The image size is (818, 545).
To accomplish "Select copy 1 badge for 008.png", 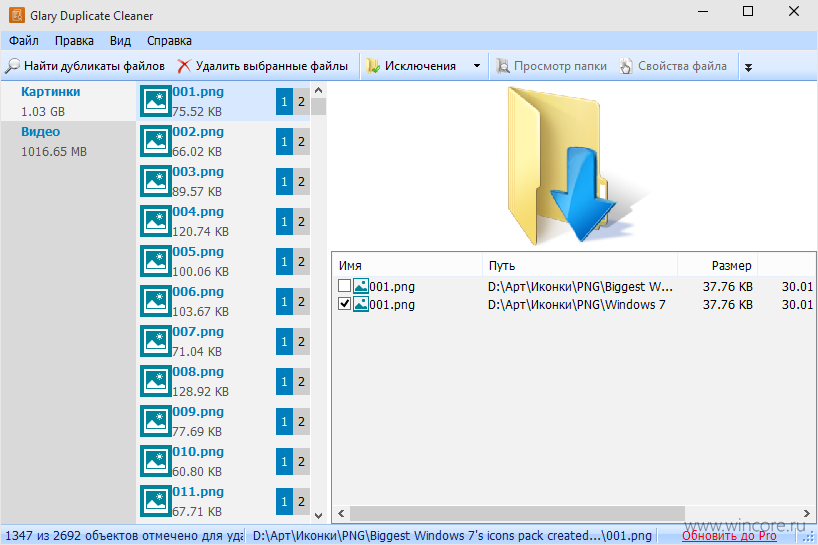I will [284, 381].
